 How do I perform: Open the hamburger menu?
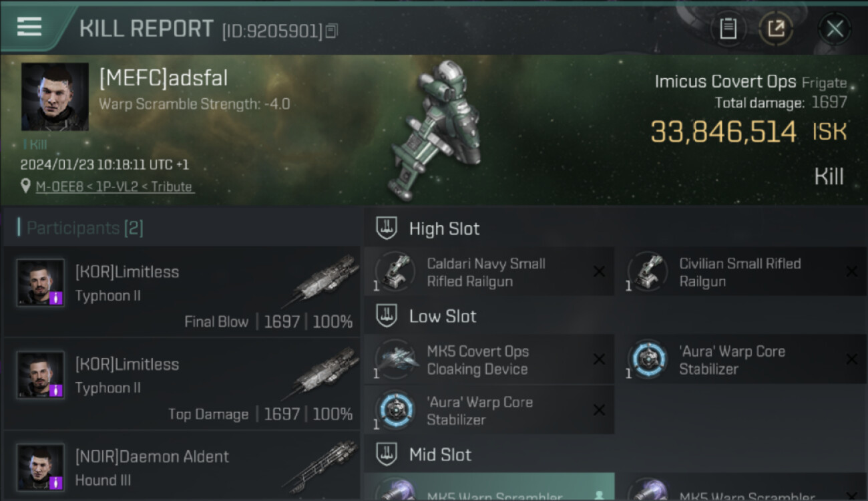(29, 27)
